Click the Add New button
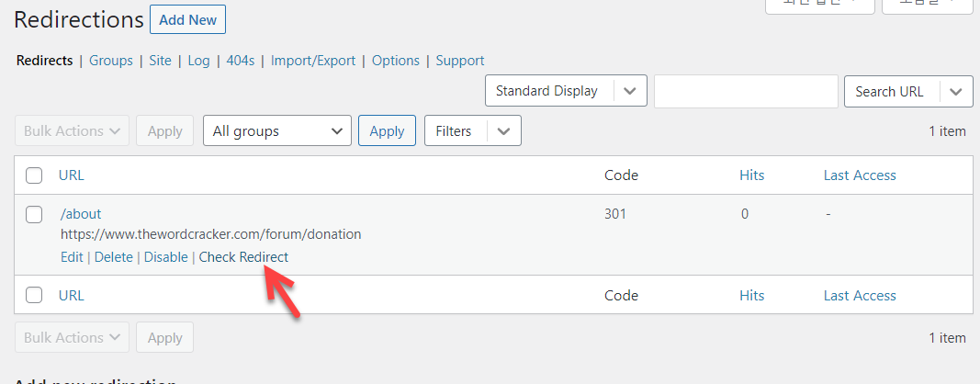Screen dimensions: 980x384 coord(187,19)
